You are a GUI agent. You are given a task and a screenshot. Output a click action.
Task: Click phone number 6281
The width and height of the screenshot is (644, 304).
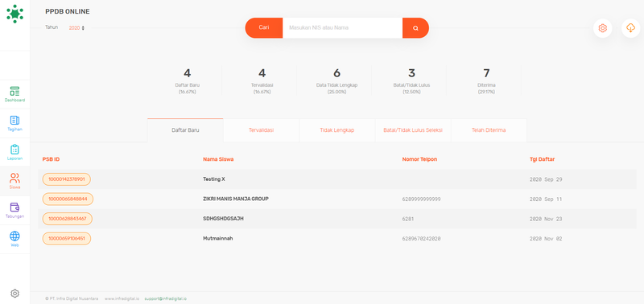pyautogui.click(x=408, y=219)
